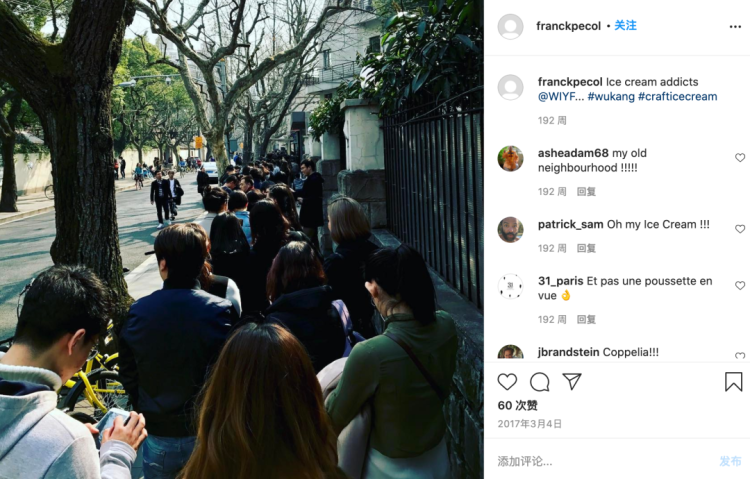This screenshot has width=750, height=479.
Task: Open the three-dot more options menu
Action: 735,27
